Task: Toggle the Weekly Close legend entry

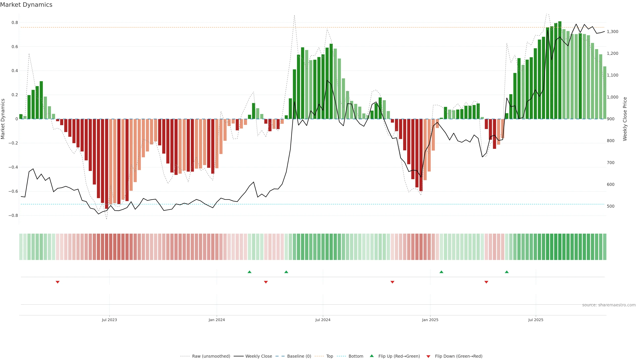Action: pos(258,356)
